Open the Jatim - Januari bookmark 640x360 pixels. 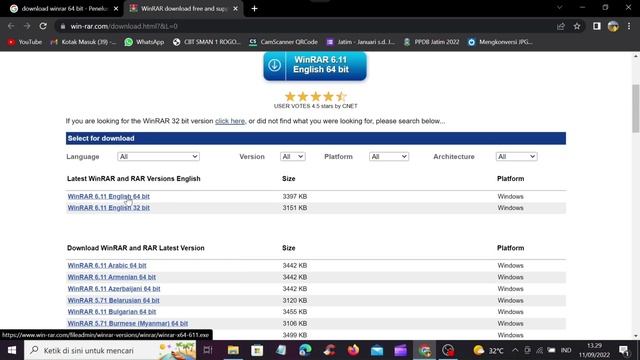pos(360,42)
